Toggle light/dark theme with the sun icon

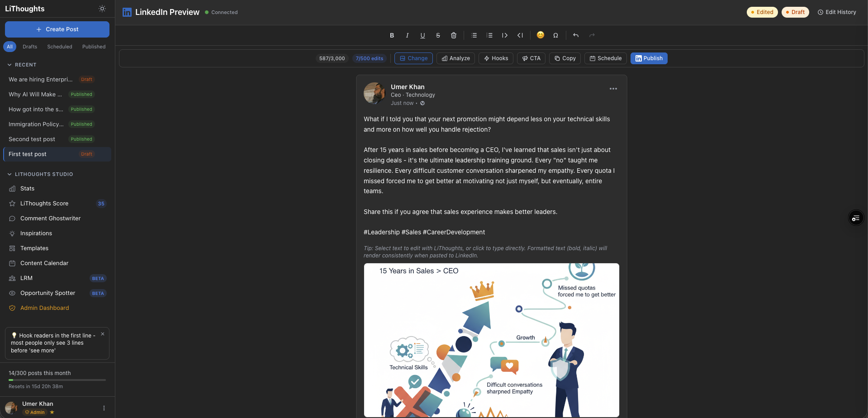(102, 9)
